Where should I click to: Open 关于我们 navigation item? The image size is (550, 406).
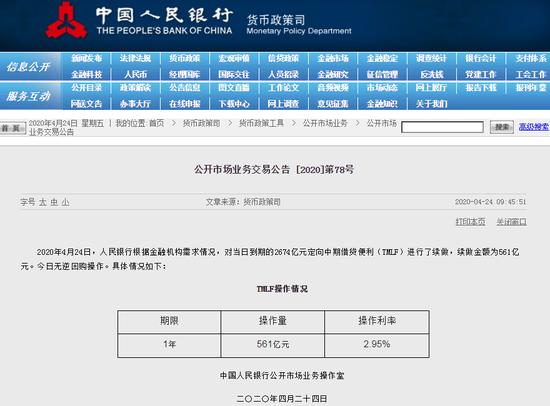pos(431,104)
